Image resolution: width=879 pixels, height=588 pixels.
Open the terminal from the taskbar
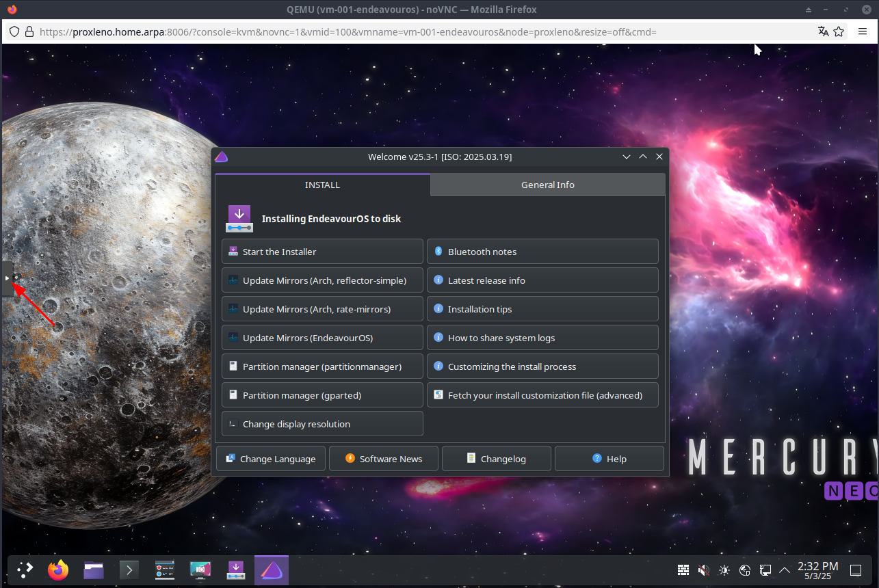129,570
